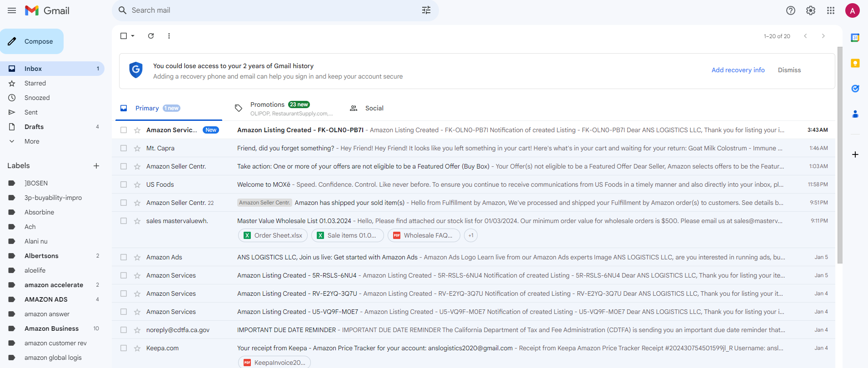Dismiss the recovery info banner

pos(789,70)
